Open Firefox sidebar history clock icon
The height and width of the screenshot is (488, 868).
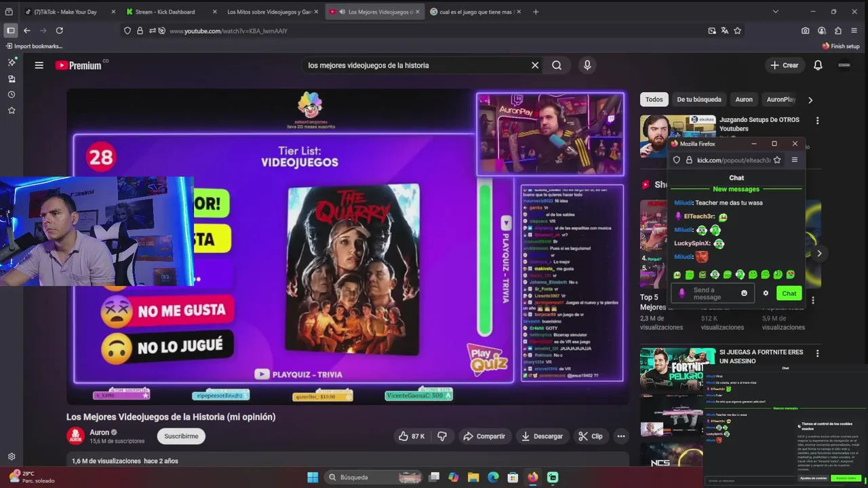pos(12,94)
